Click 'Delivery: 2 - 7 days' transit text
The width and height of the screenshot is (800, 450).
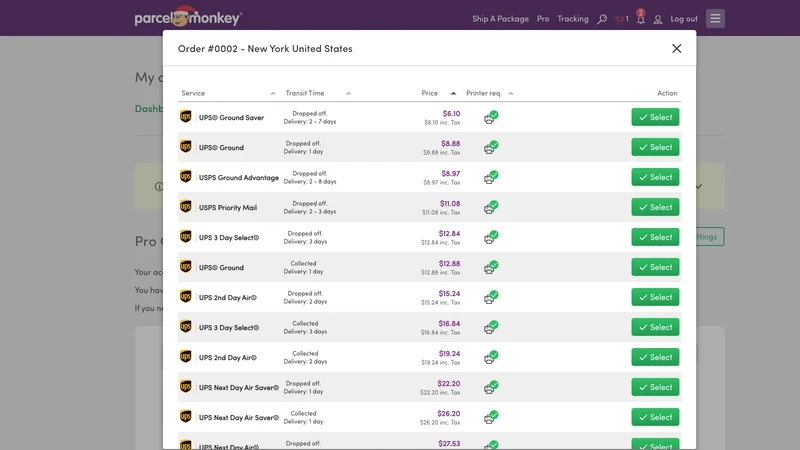pos(310,121)
